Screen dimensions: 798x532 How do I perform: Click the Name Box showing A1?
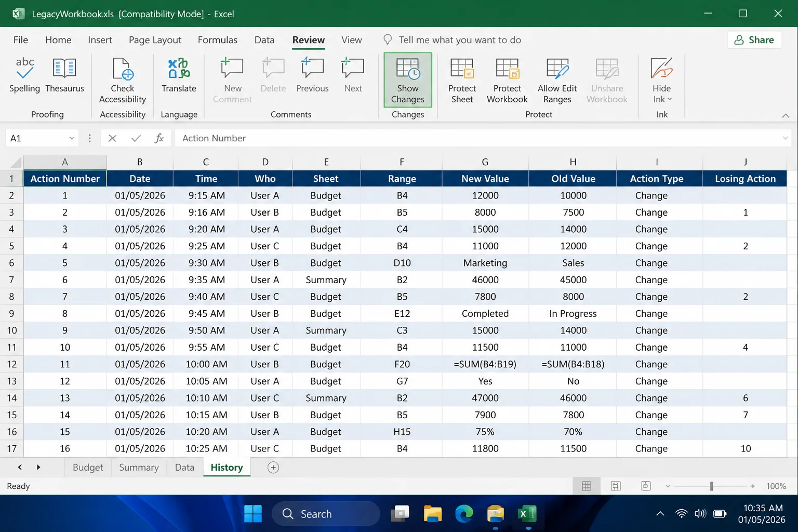coord(36,138)
